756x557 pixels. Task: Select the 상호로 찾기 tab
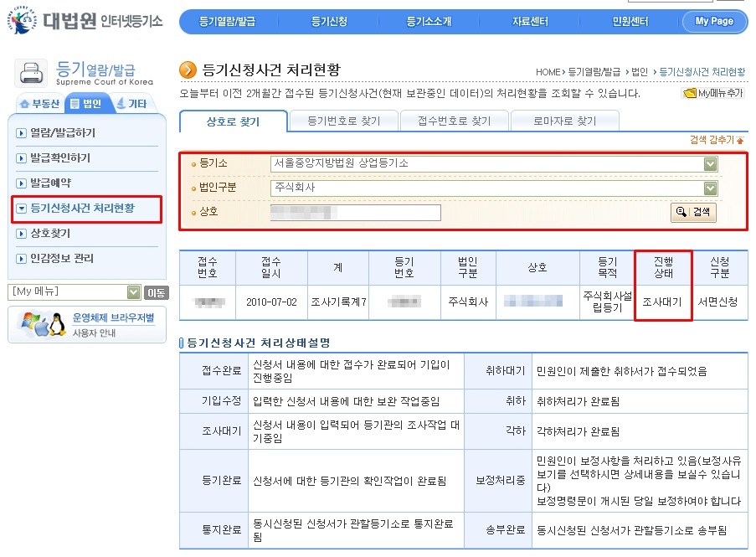234,121
